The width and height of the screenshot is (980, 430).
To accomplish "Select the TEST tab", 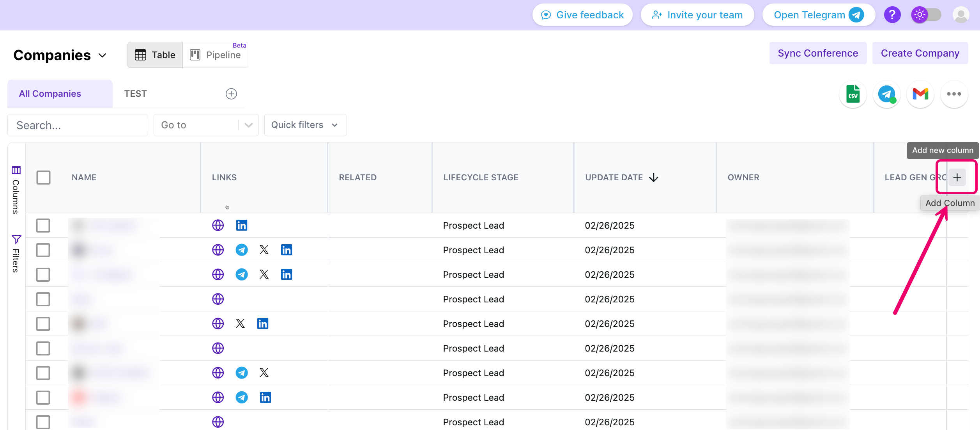I will click(135, 94).
